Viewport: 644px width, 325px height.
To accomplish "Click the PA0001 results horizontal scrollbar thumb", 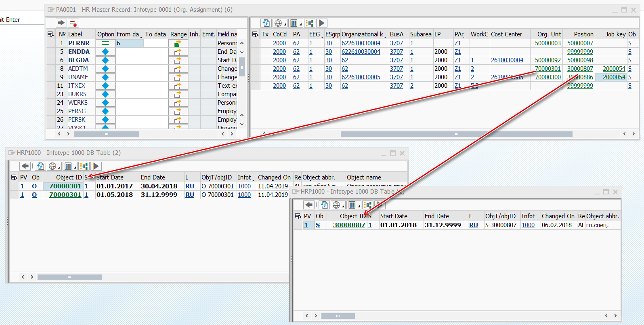I will coord(456,134).
